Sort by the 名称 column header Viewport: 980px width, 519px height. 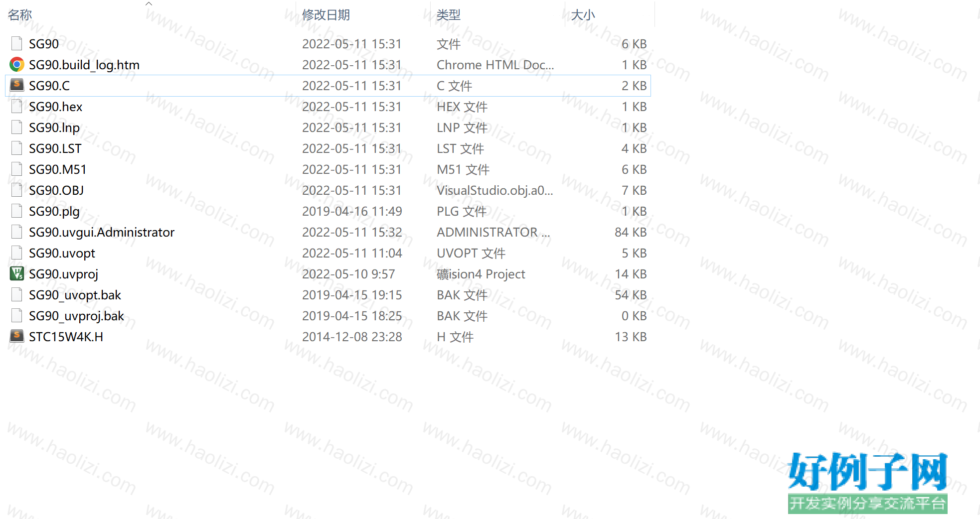click(20, 15)
